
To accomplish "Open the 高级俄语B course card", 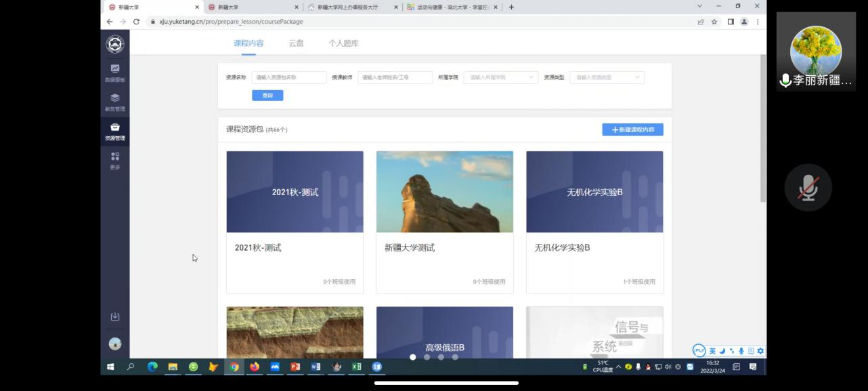I will [445, 332].
